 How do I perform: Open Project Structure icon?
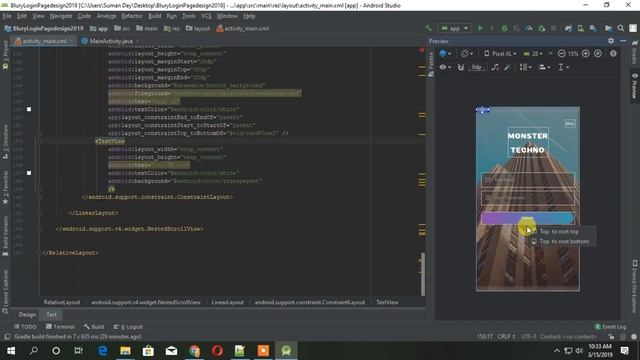[608, 28]
